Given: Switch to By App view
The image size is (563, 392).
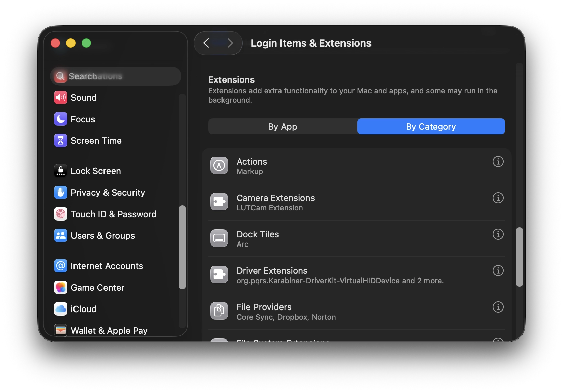Looking at the screenshot, I should (283, 127).
